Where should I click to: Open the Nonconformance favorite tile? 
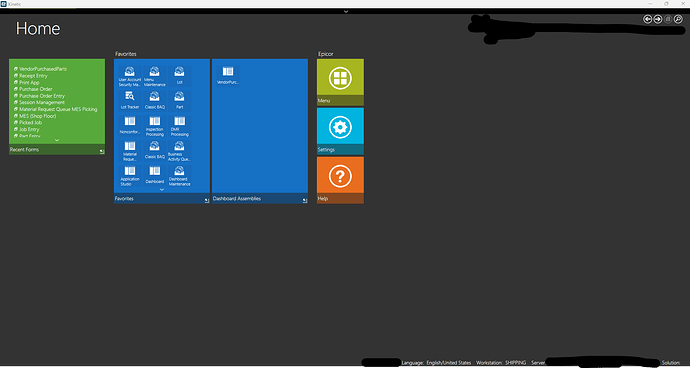click(x=130, y=126)
